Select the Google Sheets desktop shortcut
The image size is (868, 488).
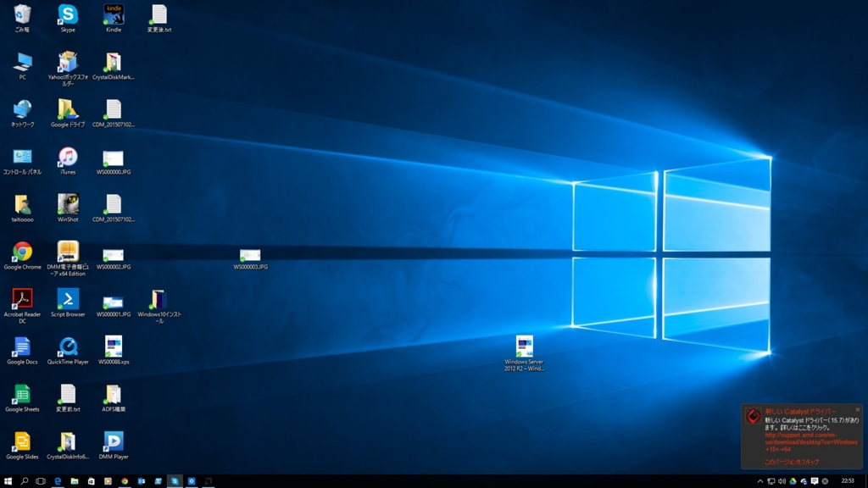(22, 398)
